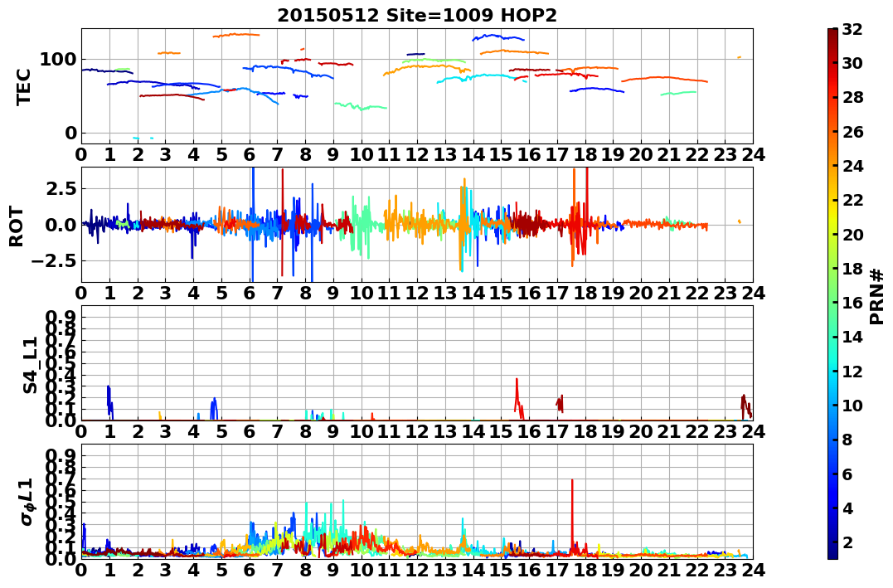Click the 2.5 tick label on the ROT axis

tap(62, 188)
